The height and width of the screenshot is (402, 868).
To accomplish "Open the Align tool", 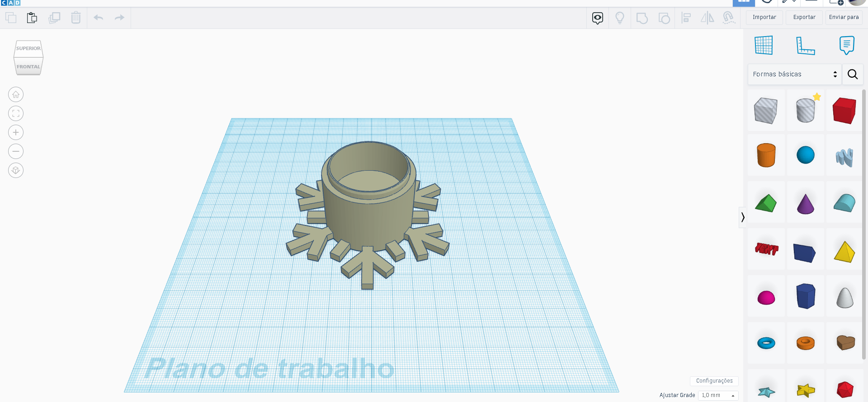I will (x=686, y=18).
